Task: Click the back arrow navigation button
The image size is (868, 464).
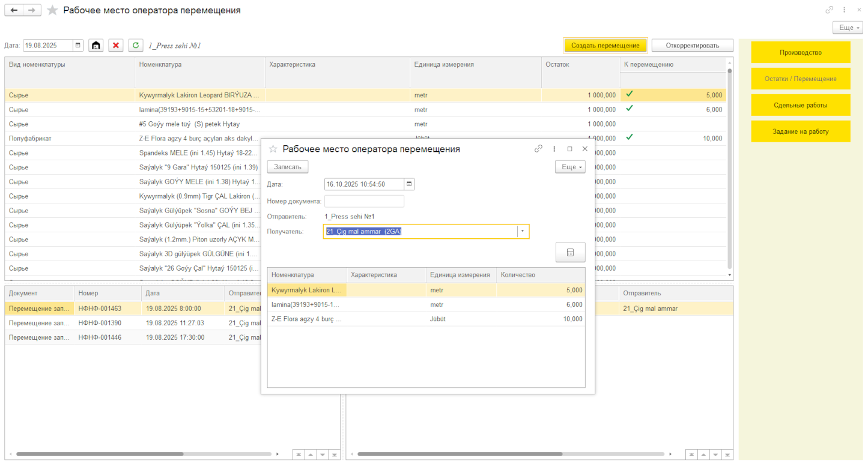Action: tap(14, 10)
